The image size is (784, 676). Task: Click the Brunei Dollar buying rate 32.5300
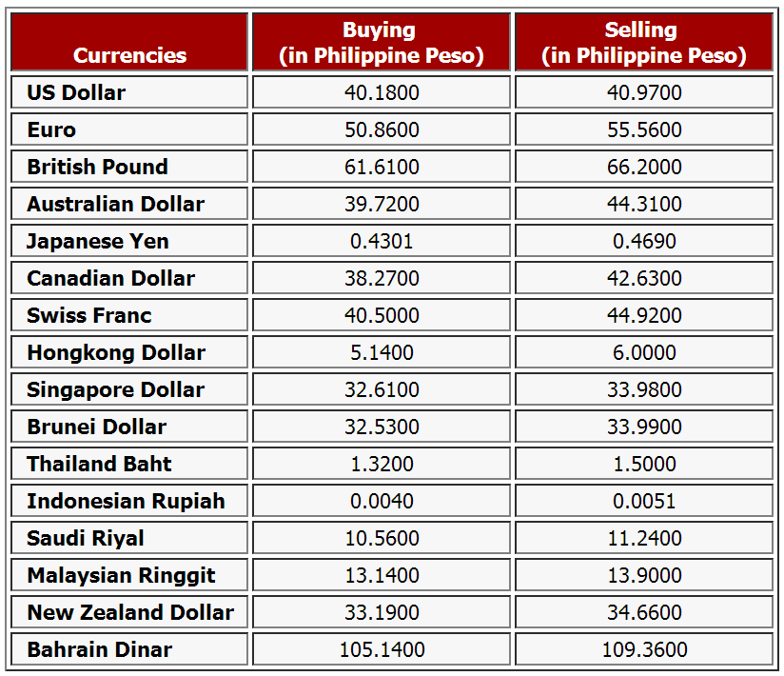tap(382, 427)
